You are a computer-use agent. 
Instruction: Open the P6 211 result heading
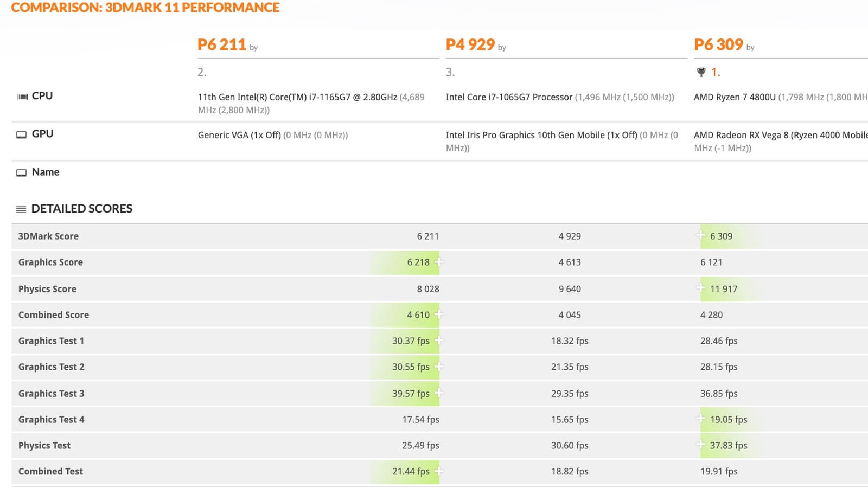[x=222, y=44]
